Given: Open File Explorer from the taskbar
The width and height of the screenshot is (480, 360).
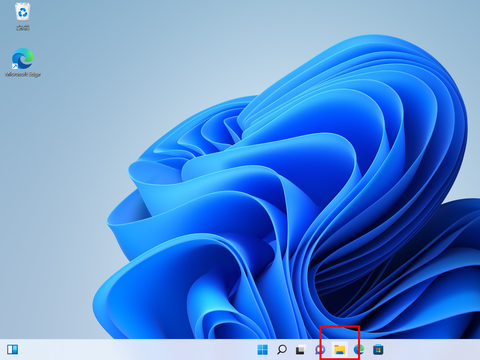Looking at the screenshot, I should (x=340, y=350).
